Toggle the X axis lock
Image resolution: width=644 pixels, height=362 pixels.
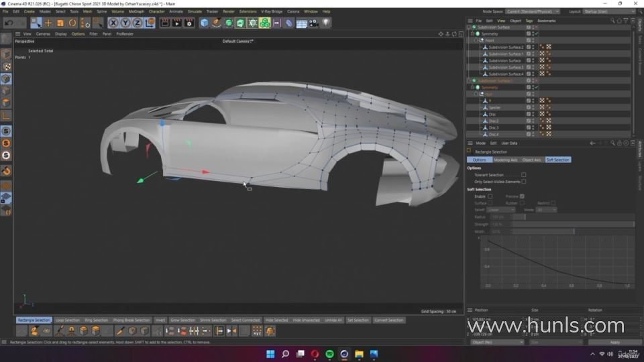113,23
